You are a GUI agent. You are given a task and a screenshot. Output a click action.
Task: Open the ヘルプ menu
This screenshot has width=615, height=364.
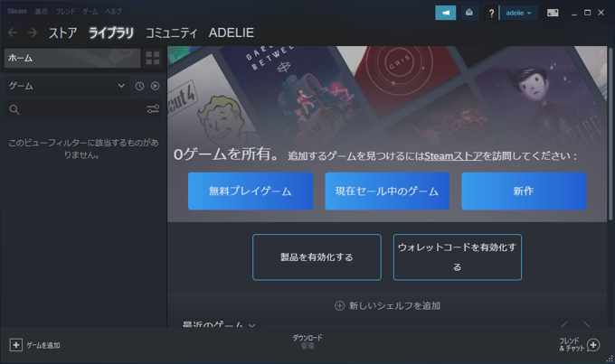click(x=113, y=12)
